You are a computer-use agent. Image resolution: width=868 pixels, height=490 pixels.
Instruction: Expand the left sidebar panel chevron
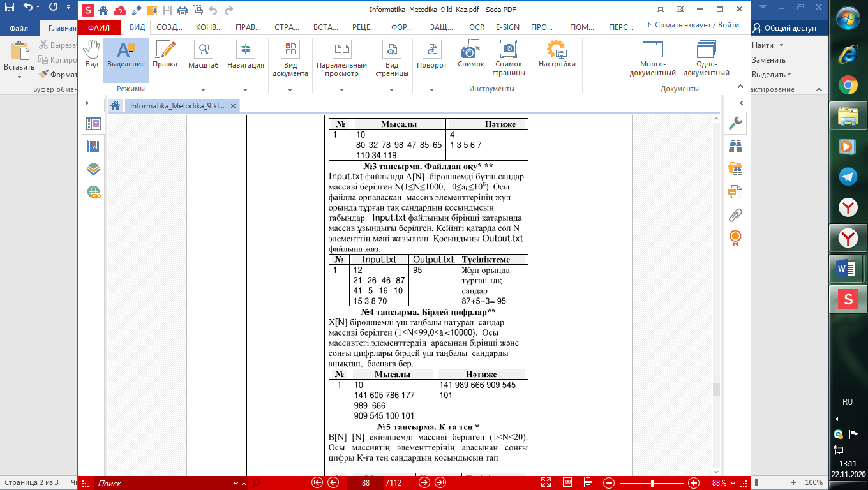[x=88, y=103]
